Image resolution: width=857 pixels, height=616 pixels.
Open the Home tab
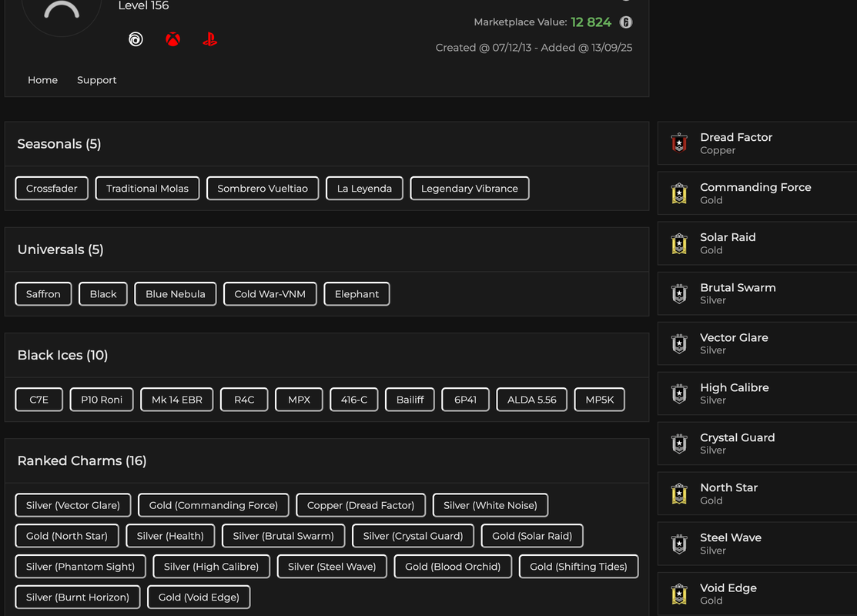point(42,80)
